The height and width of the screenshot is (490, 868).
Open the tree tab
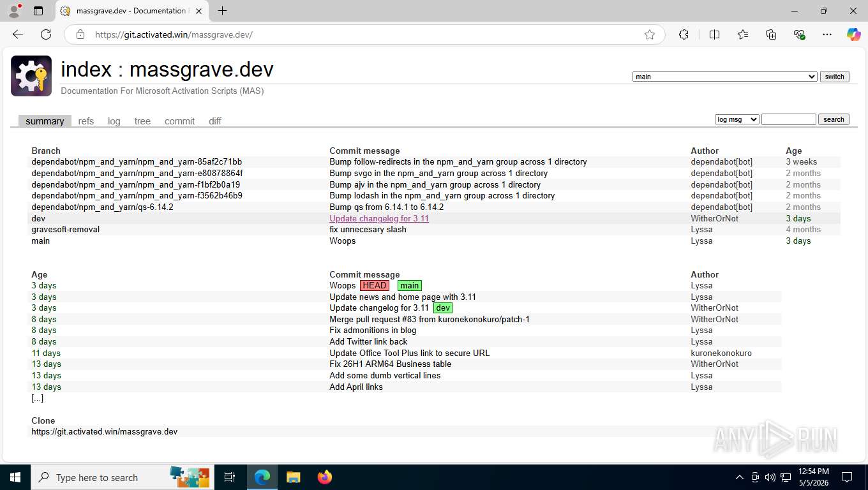click(x=142, y=121)
